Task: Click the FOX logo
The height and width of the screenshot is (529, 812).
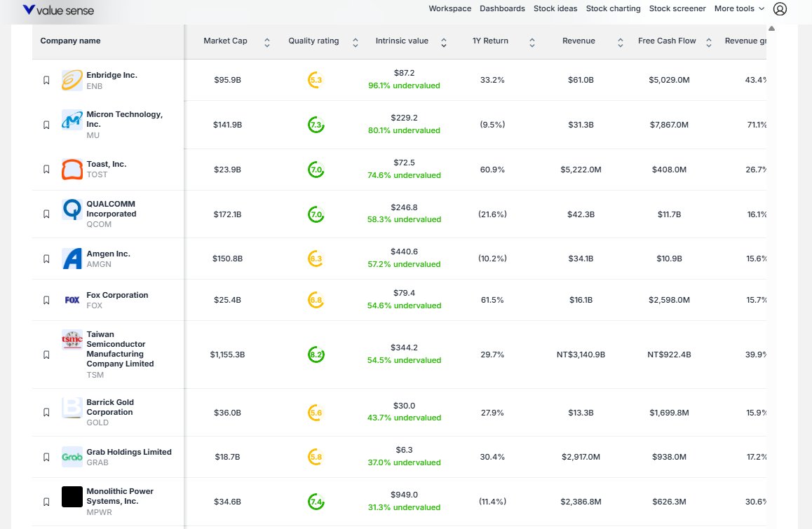Action: [72, 300]
